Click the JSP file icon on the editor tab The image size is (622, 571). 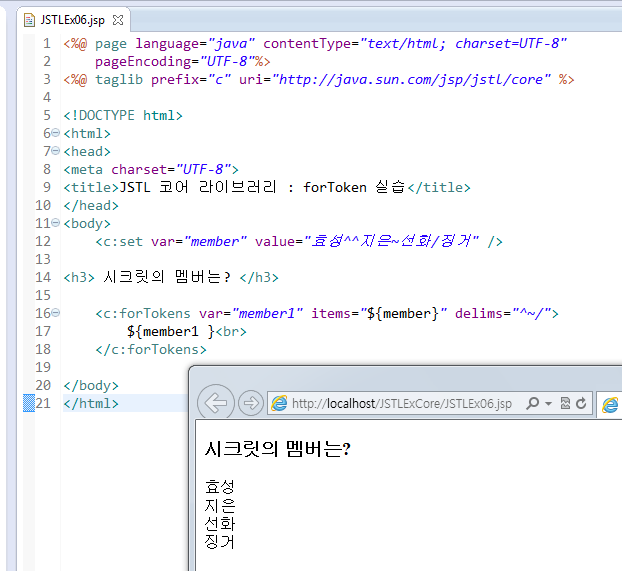(29, 20)
